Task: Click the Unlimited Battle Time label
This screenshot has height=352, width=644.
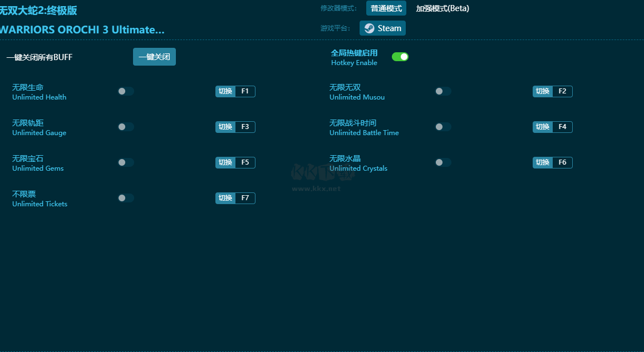Action: [364, 133]
